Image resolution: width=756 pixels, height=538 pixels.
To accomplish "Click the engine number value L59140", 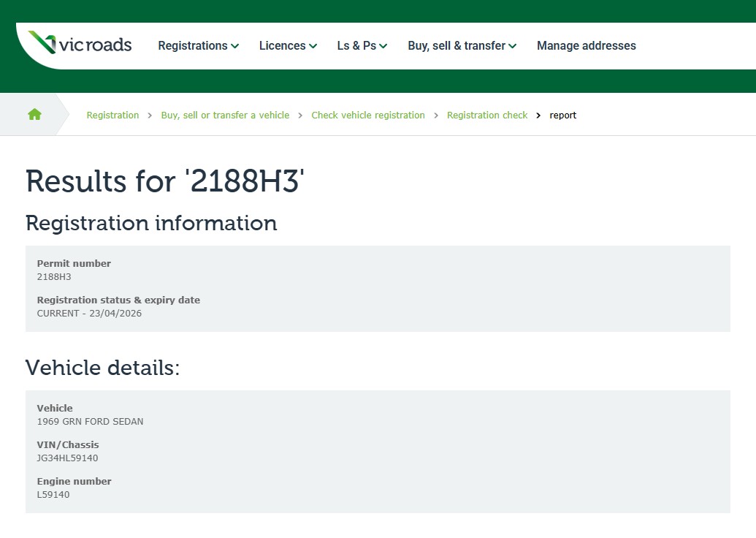I will pos(53,495).
